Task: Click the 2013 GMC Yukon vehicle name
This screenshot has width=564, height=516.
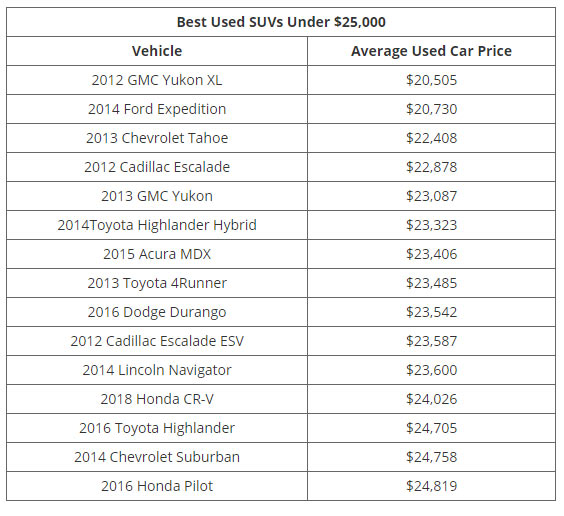Action: (x=157, y=196)
